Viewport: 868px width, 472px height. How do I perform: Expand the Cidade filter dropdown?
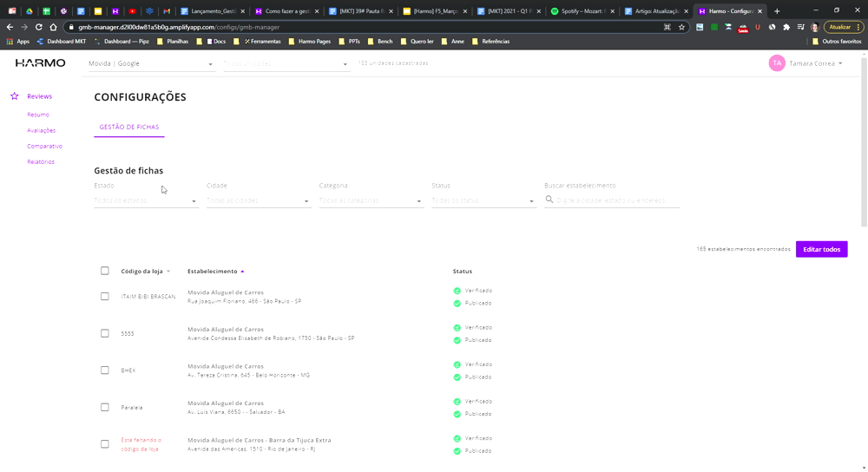click(x=259, y=200)
